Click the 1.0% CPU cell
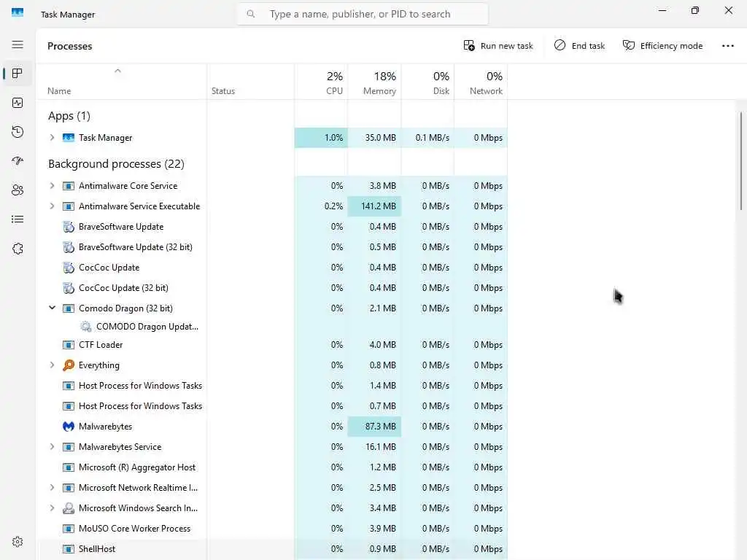Viewport: 747px width, 560px height. (x=321, y=138)
